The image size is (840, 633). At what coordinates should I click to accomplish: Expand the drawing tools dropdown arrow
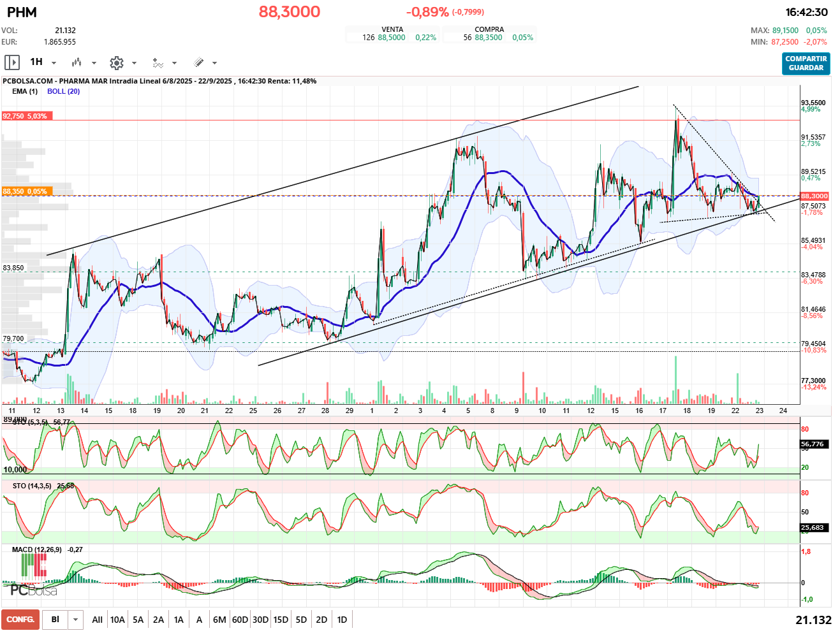click(214, 63)
